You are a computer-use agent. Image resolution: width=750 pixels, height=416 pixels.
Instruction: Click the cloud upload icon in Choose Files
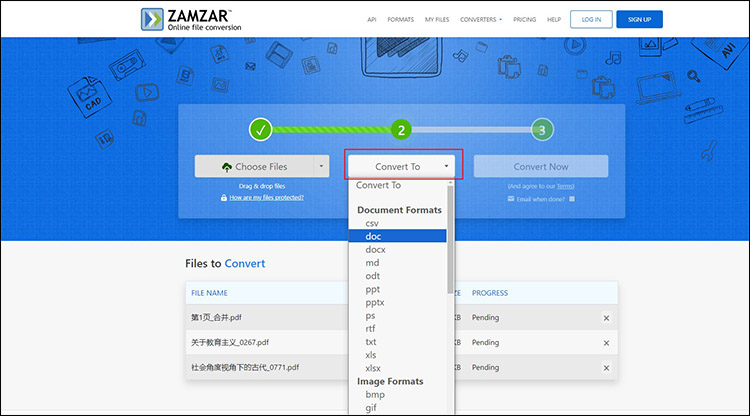(x=227, y=167)
